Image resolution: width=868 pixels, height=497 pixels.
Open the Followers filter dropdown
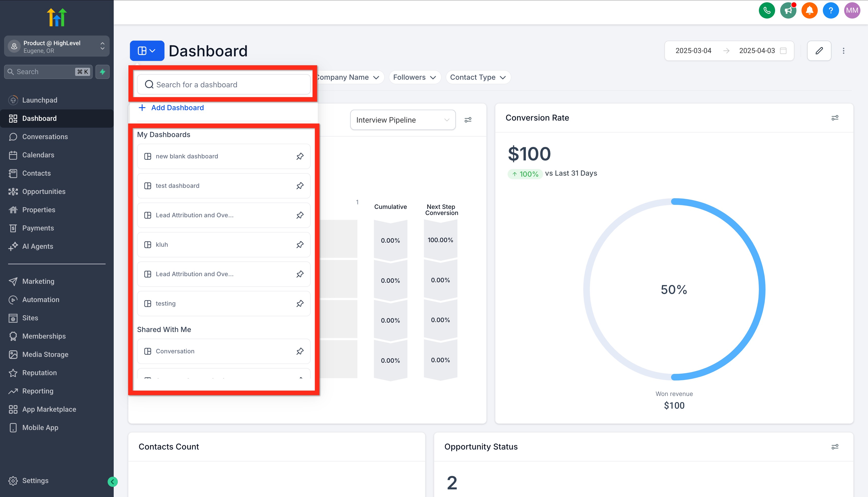click(414, 77)
